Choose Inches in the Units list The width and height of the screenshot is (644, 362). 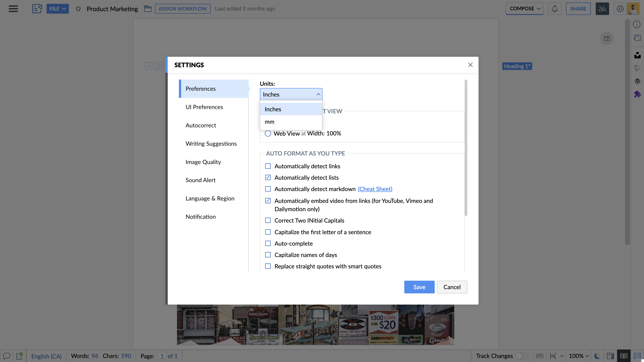coord(291,109)
